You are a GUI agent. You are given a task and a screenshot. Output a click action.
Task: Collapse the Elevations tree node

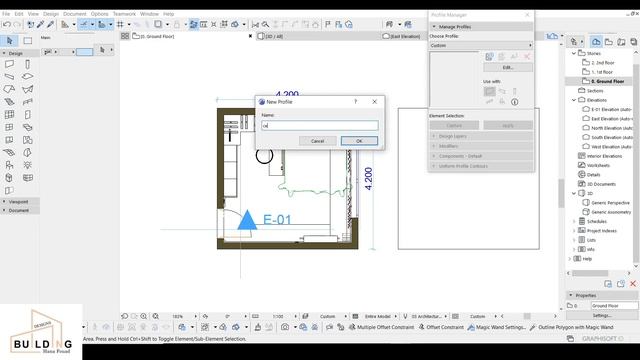tap(574, 100)
